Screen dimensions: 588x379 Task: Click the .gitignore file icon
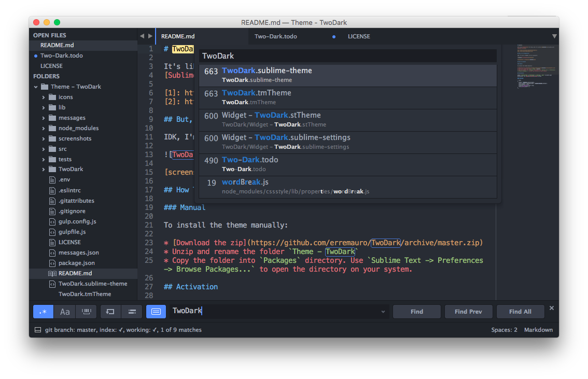tap(52, 212)
